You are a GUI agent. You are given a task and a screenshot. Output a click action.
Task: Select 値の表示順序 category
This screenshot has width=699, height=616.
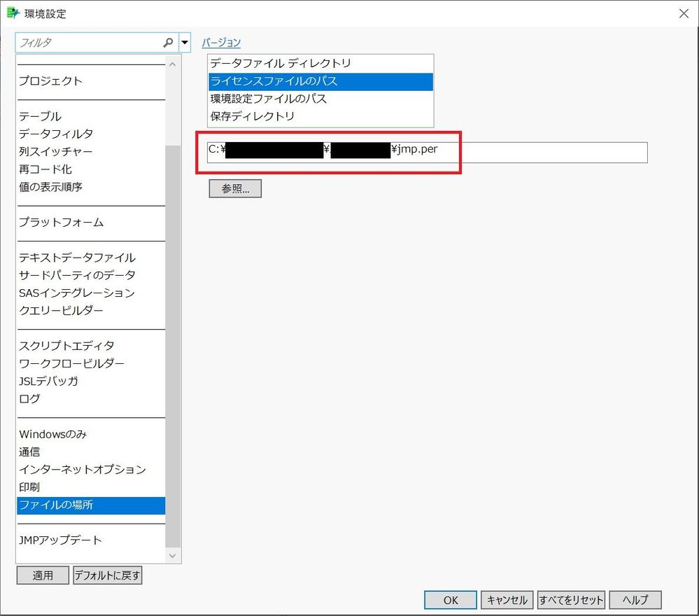[x=91, y=187]
